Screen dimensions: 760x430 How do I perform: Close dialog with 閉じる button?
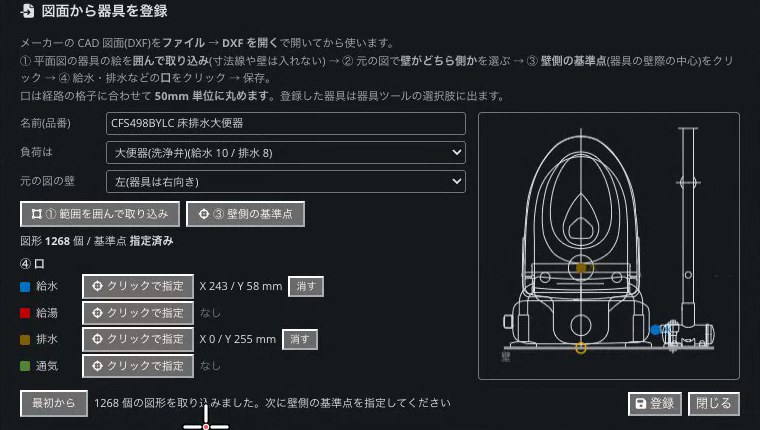point(713,404)
